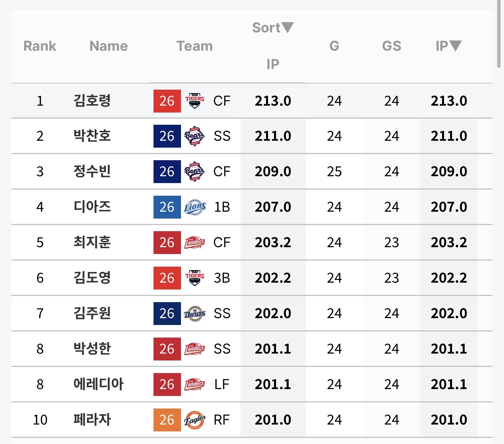Click the Dinos logo in 김주원's row
Screen dimensions: 504x444
tap(195, 313)
